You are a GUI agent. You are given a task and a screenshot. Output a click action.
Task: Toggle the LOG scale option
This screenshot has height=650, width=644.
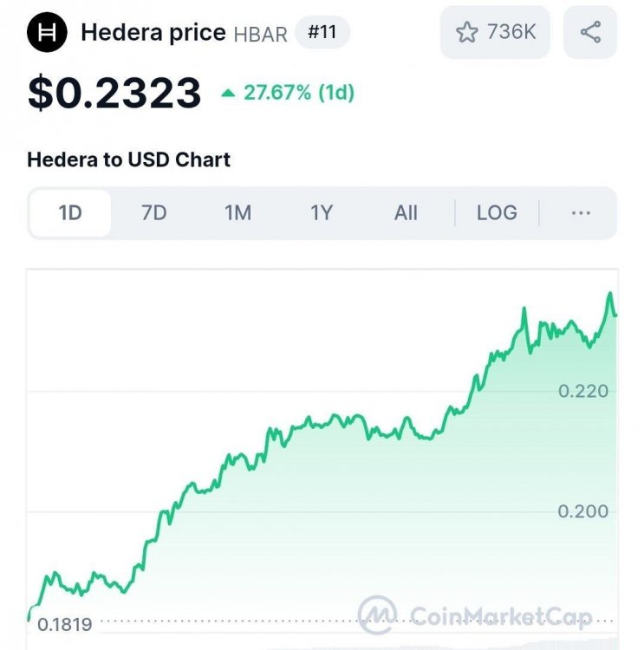click(497, 212)
